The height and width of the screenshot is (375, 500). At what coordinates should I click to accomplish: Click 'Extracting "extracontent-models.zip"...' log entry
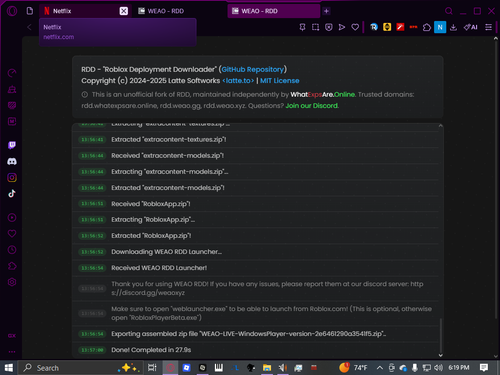coord(256,172)
